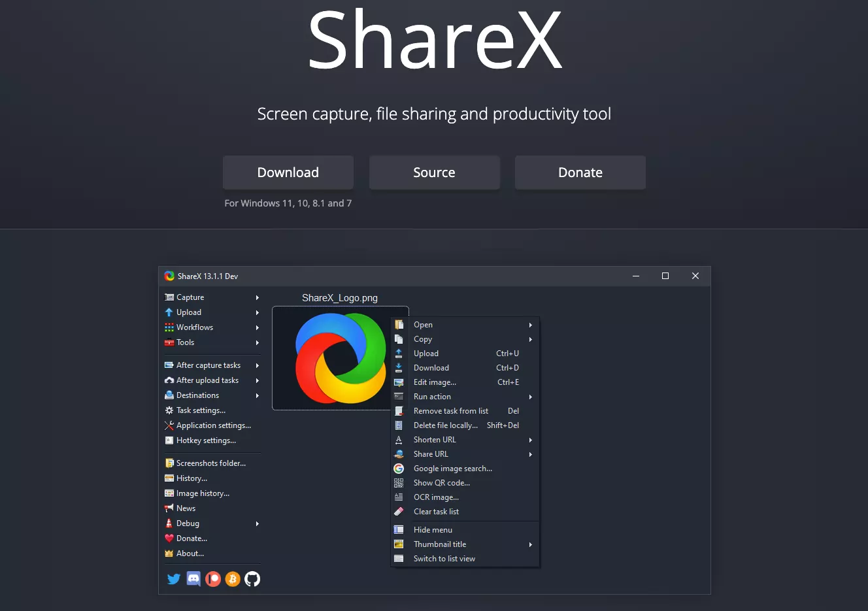Expand the Copy submenu arrow

pos(531,339)
